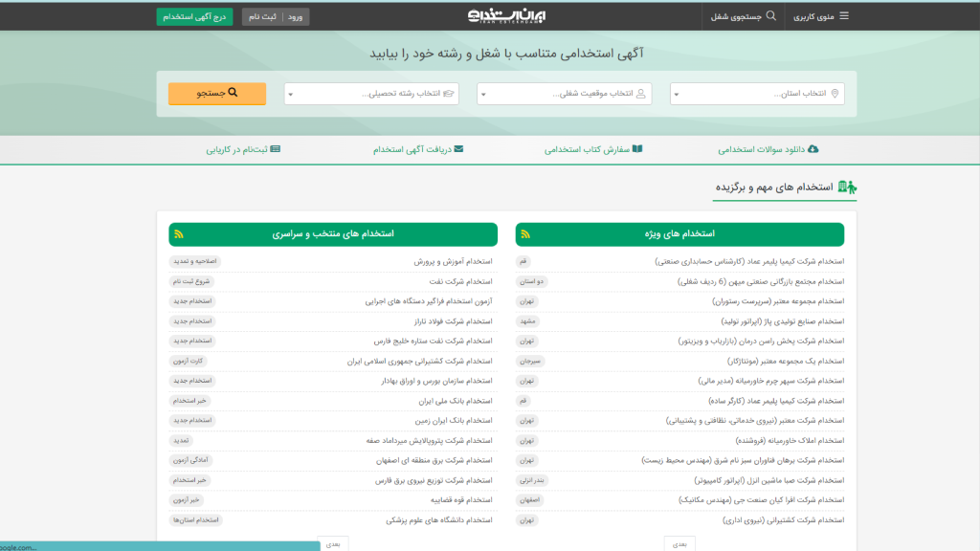Open استخدام آموزش و پرورش listing
This screenshot has width=980, height=551.
(453, 261)
